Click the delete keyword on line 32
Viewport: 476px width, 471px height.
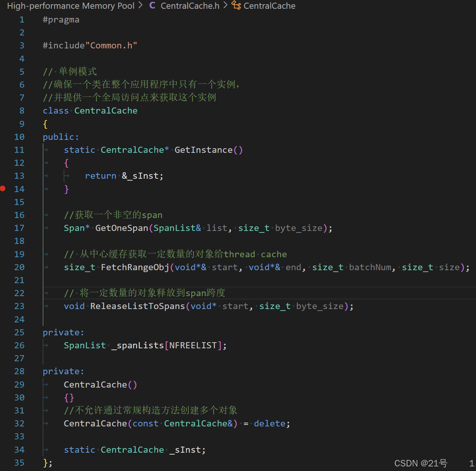point(270,423)
